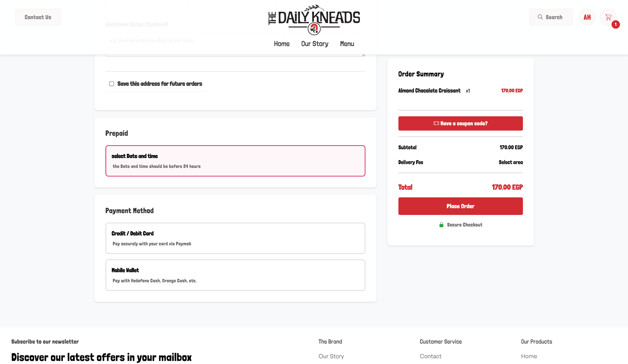Select Credit / Debit Card payment option

click(235, 238)
